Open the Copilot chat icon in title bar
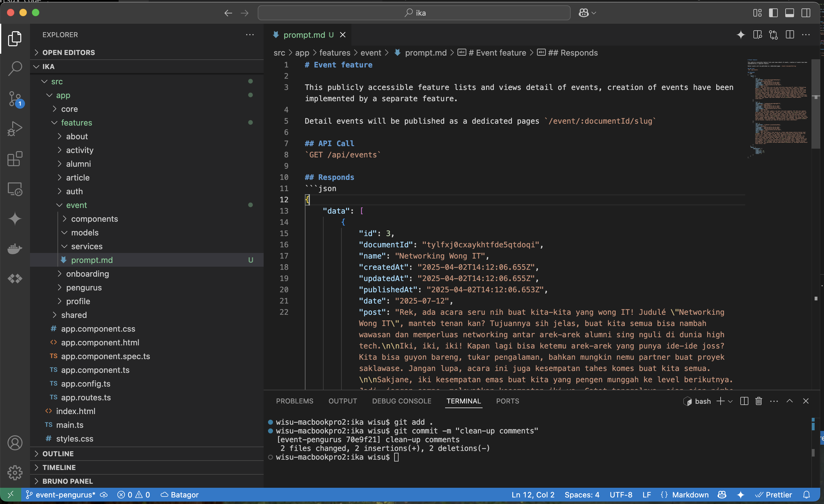This screenshot has height=504, width=824. [583, 13]
